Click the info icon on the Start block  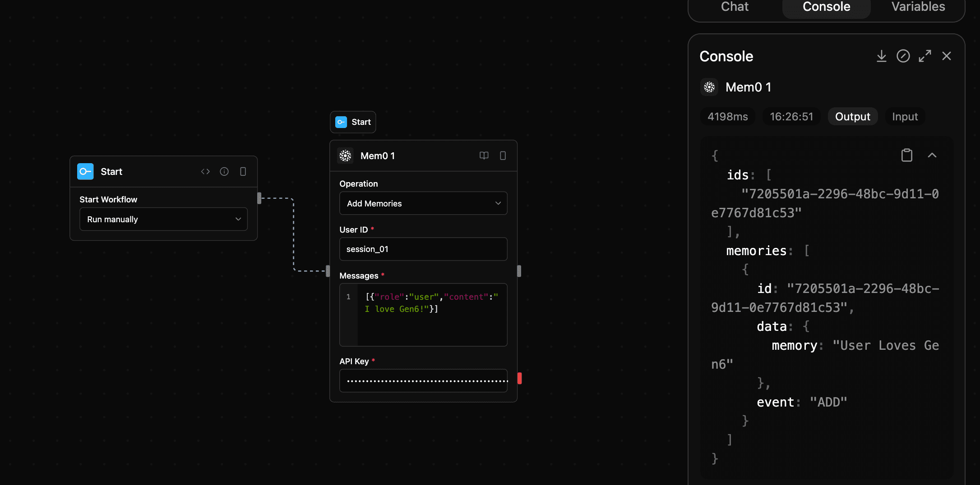coord(224,171)
